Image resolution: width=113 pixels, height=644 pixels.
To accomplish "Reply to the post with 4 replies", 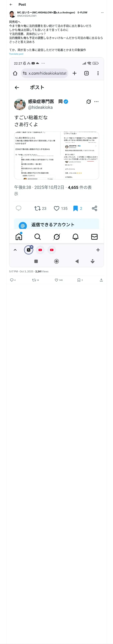I will coord(12,280).
